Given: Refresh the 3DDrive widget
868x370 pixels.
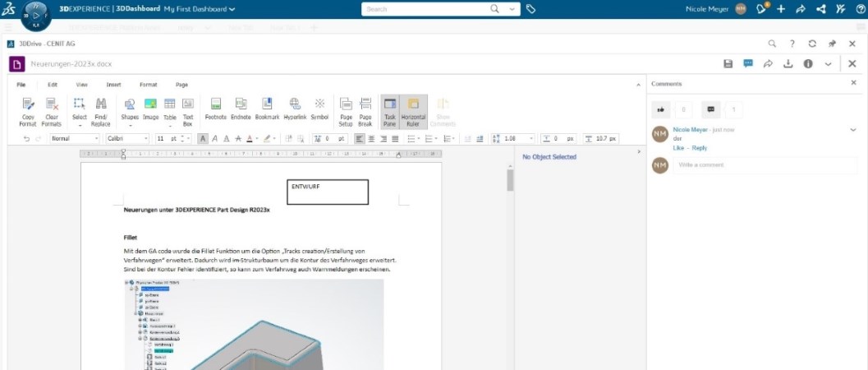Looking at the screenshot, I should coord(812,44).
